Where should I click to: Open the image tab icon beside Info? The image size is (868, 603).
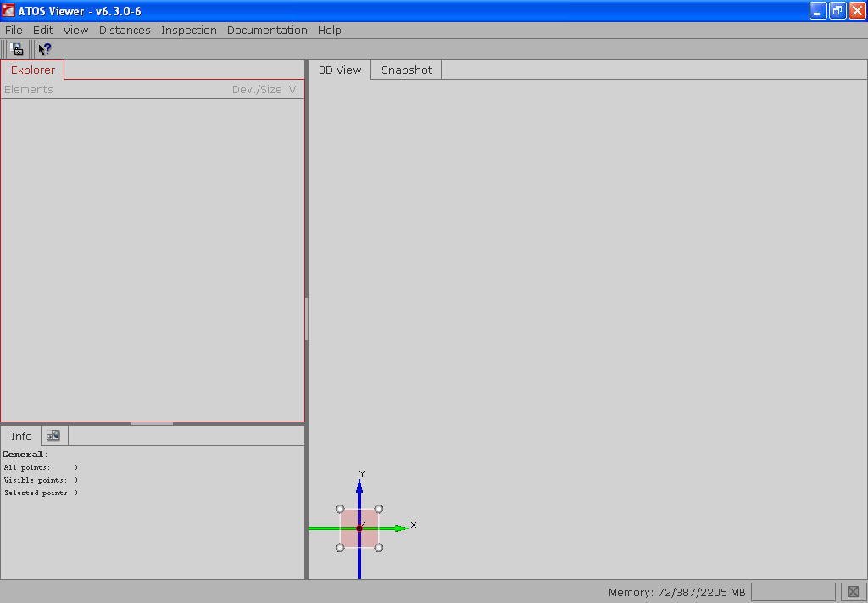[x=53, y=436]
